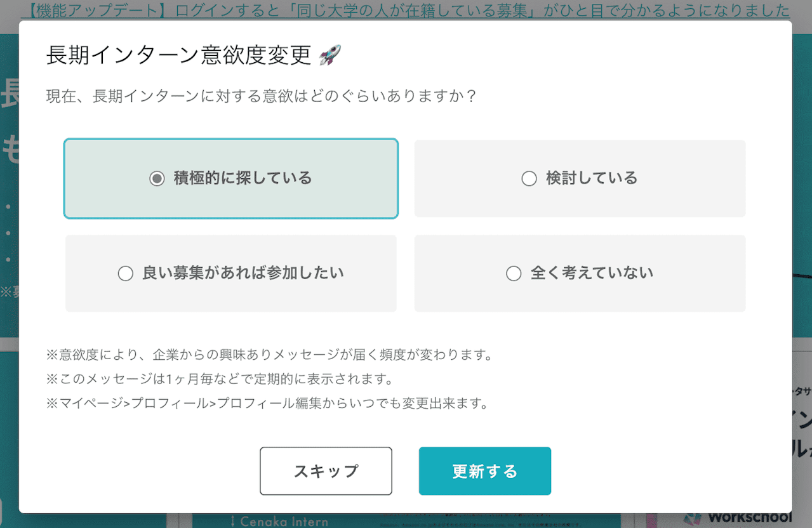Dismiss the dialog with スキップ button
The height and width of the screenshot is (528, 812).
tap(326, 471)
